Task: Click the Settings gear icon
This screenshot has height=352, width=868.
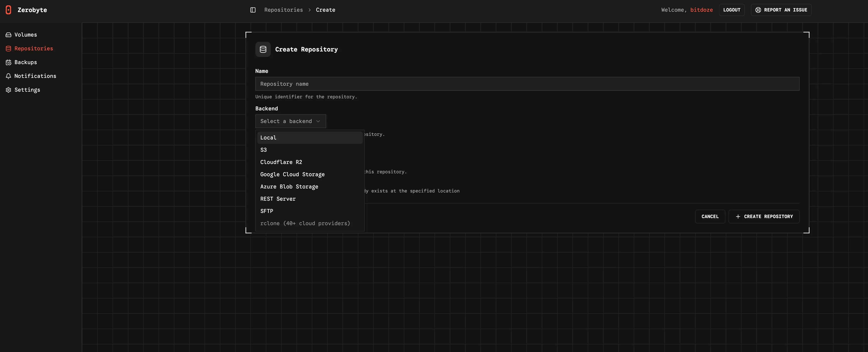Action: [x=8, y=90]
